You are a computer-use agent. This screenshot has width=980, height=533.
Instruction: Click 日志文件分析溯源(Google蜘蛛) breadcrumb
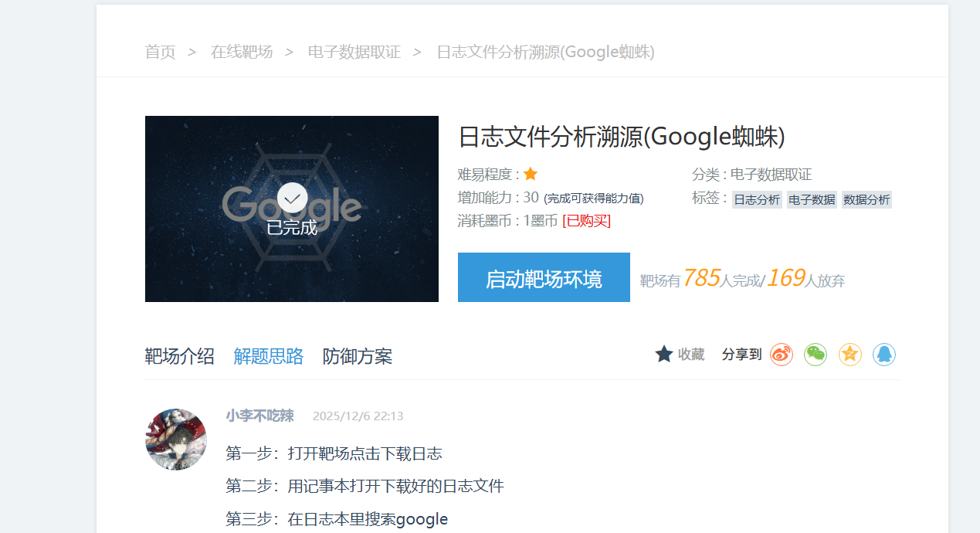coord(546,52)
